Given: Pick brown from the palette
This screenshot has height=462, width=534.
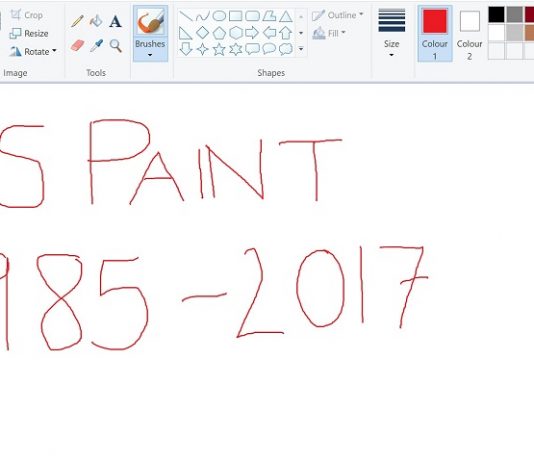Looking at the screenshot, I should 530,32.
